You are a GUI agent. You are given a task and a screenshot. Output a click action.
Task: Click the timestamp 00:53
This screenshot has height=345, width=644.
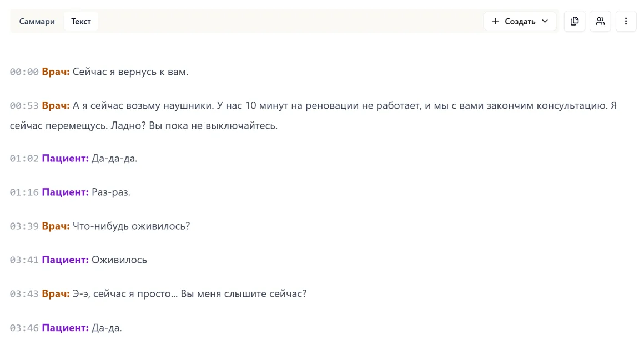coord(23,105)
